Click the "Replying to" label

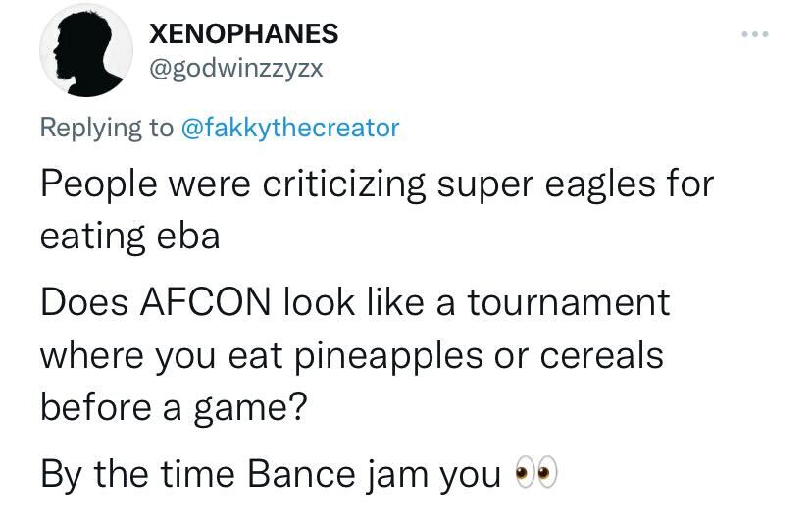point(107,128)
